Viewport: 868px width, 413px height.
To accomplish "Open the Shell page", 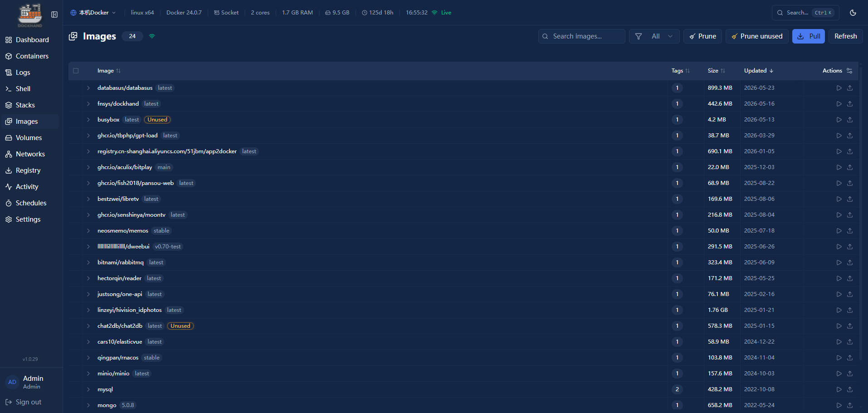I will pyautogui.click(x=30, y=89).
